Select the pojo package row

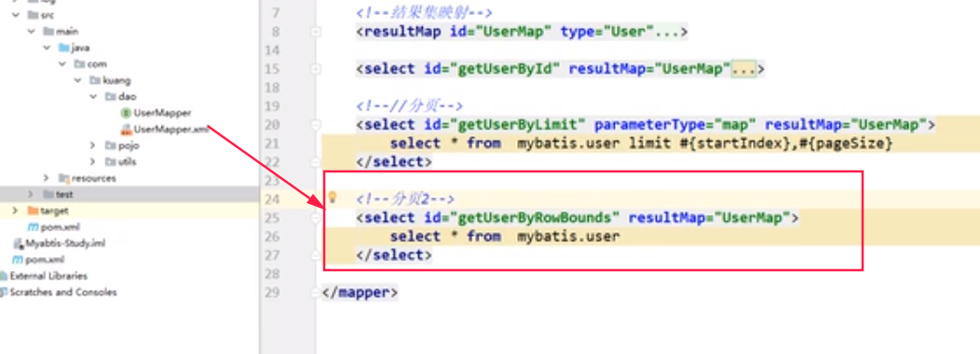129,145
